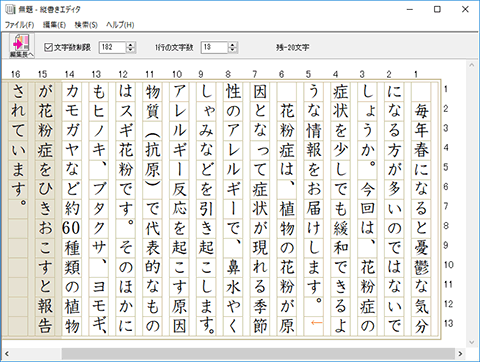The height and width of the screenshot is (362, 480).
Task: Toggle the 文字数制限 checkbox
Action: point(48,47)
